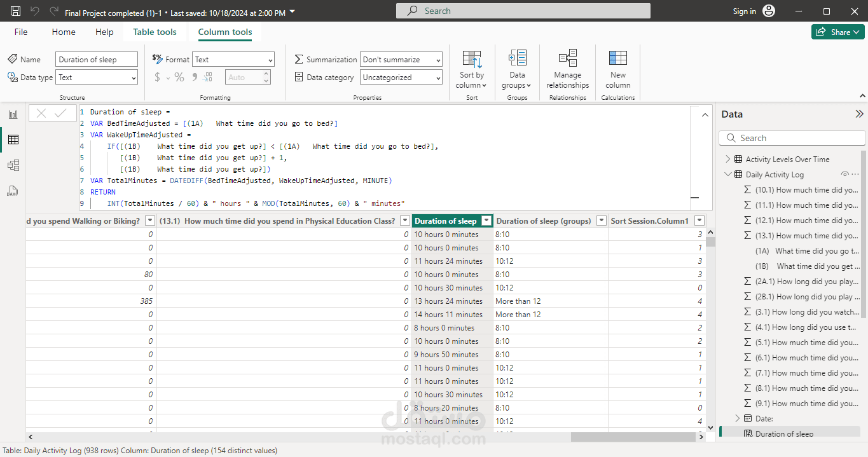
Task: Click the New column icon
Action: pos(617,58)
